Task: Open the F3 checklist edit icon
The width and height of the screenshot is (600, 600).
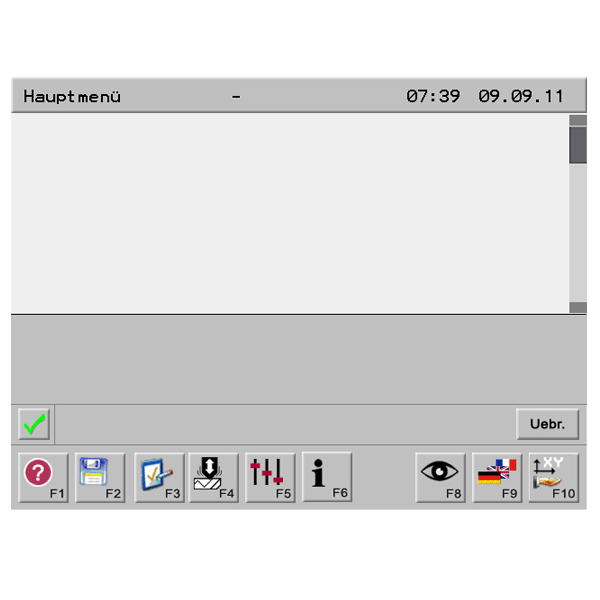Action: tap(159, 478)
